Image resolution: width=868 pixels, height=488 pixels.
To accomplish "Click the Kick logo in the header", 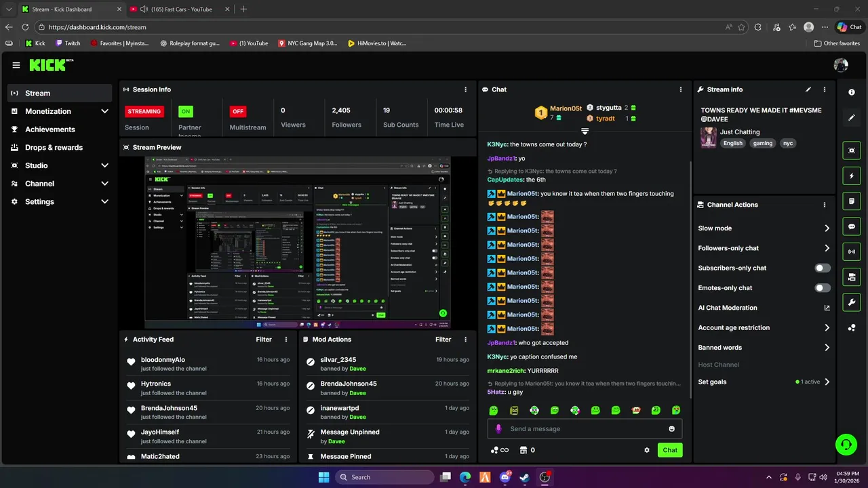I will pyautogui.click(x=51, y=65).
